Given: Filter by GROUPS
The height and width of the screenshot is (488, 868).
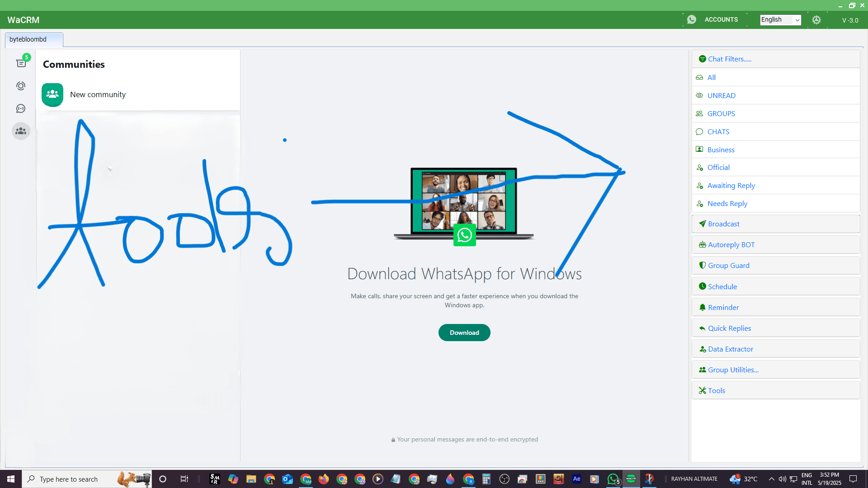Looking at the screenshot, I should pos(776,113).
